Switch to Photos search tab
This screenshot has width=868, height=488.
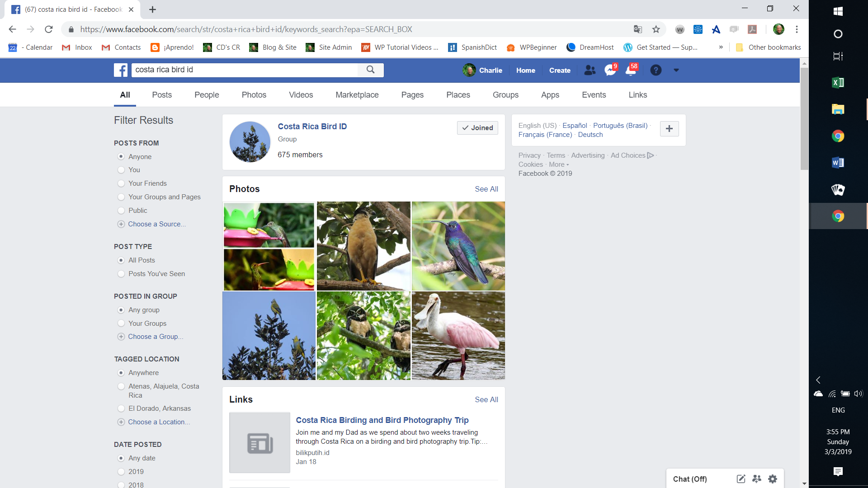pyautogui.click(x=254, y=95)
